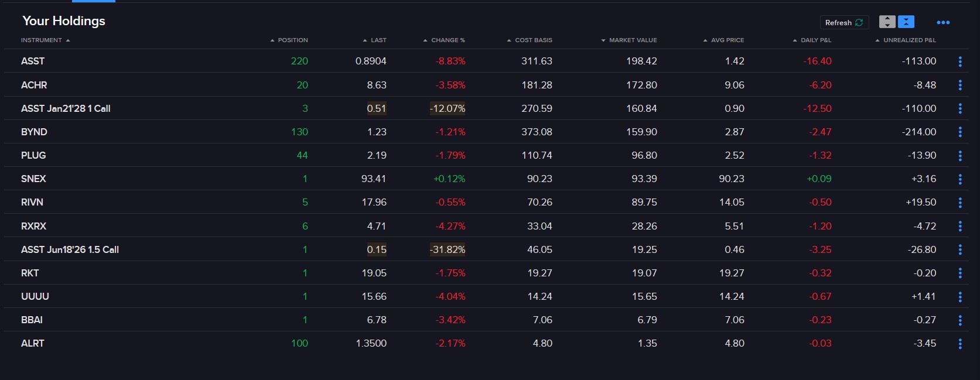The width and height of the screenshot is (980, 380).
Task: Open the three-dot menu for the UUUU row
Action: pyautogui.click(x=960, y=297)
